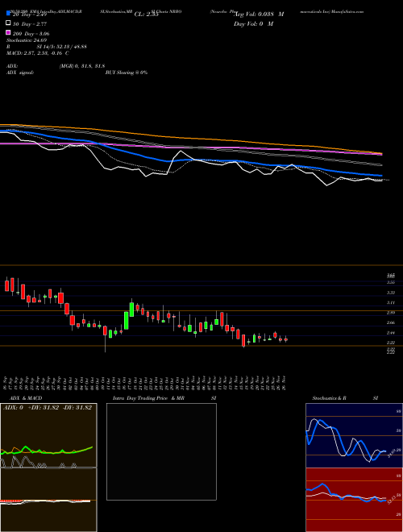Click the CL: 2.35 closing price label
This screenshot has width=403, height=532.
[x=146, y=15]
